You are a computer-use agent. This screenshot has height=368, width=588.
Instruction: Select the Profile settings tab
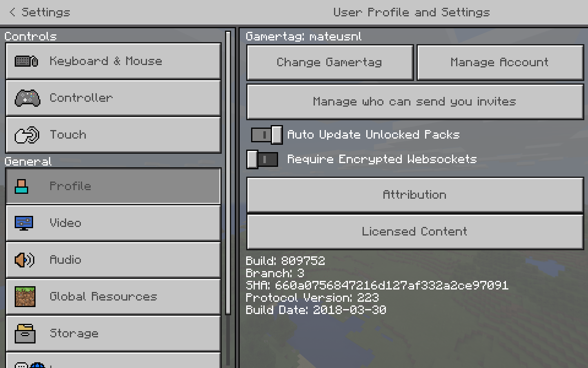(114, 186)
